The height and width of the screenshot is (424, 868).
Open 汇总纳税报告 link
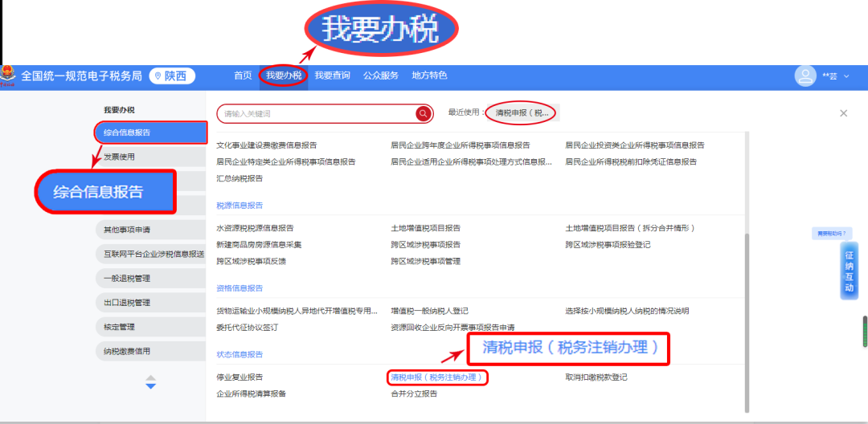click(240, 178)
